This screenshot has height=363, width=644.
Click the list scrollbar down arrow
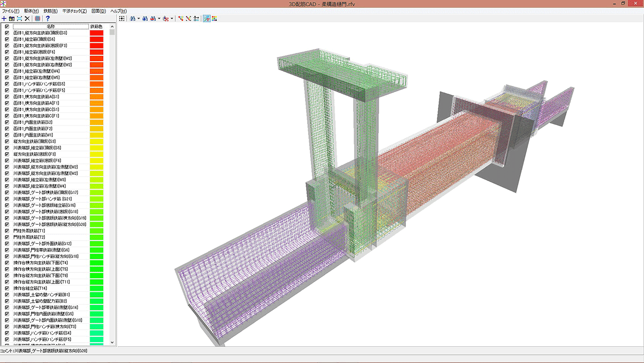click(x=112, y=342)
